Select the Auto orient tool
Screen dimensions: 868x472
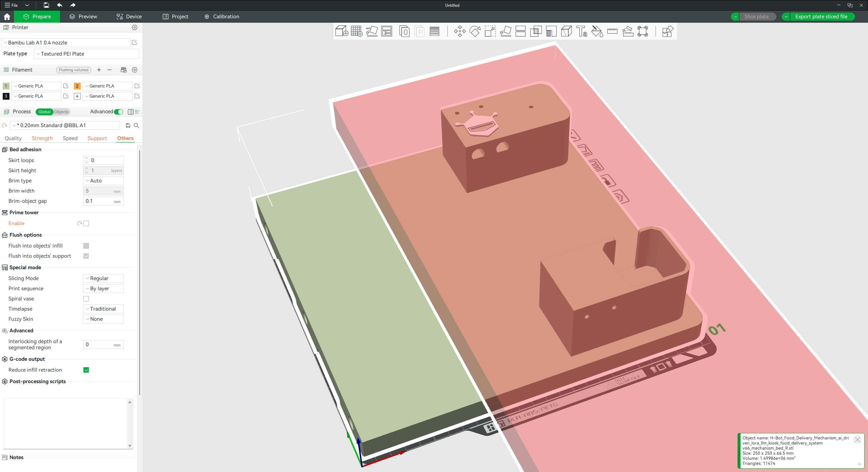[x=372, y=31]
